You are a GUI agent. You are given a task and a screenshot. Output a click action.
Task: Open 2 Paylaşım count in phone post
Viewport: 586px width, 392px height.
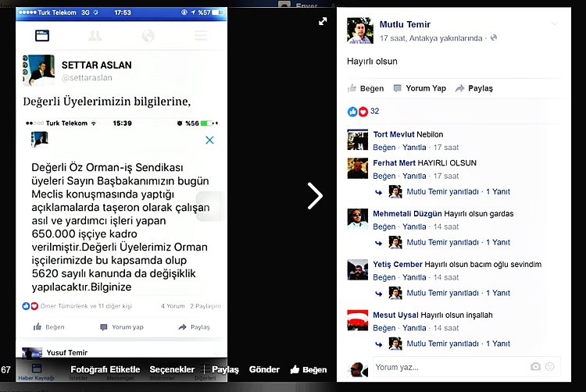point(205,306)
